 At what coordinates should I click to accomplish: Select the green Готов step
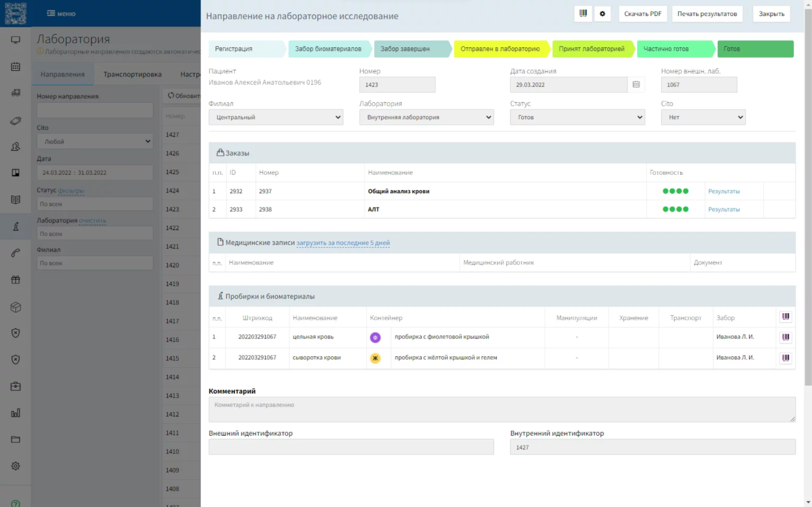point(755,49)
